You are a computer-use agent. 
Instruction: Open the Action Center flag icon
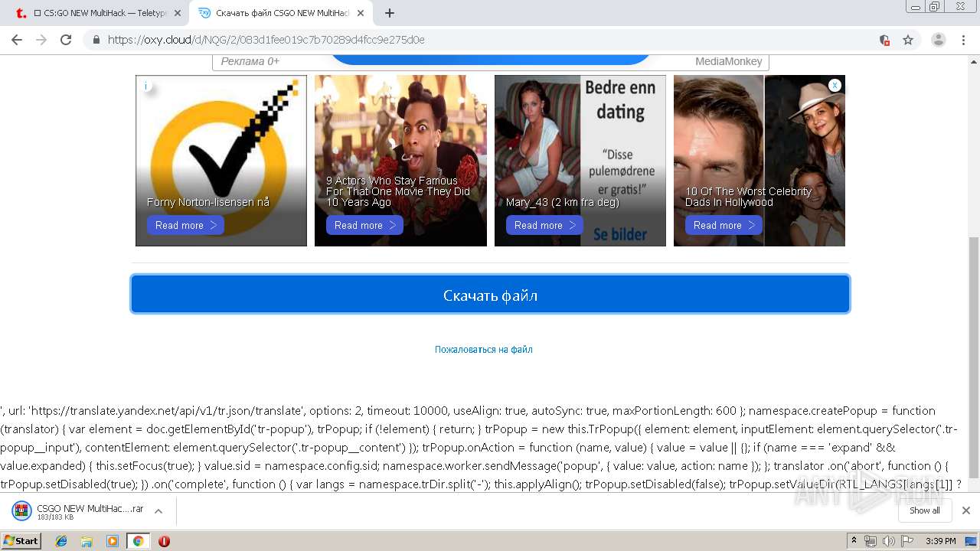[x=906, y=541]
